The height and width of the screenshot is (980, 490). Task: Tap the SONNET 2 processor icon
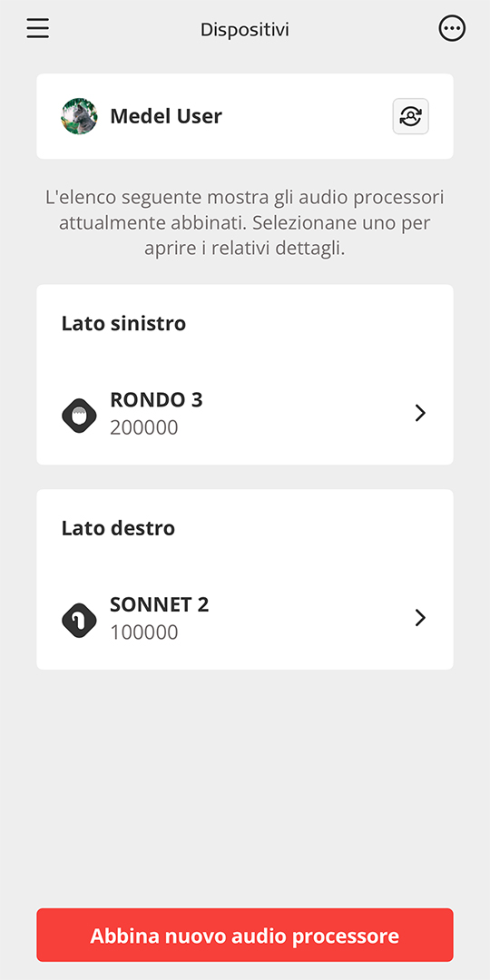tap(79, 621)
